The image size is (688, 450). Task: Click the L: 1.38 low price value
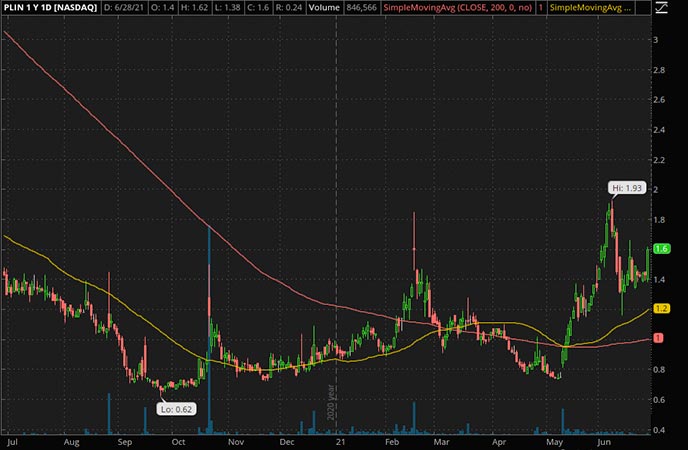click(x=227, y=7)
